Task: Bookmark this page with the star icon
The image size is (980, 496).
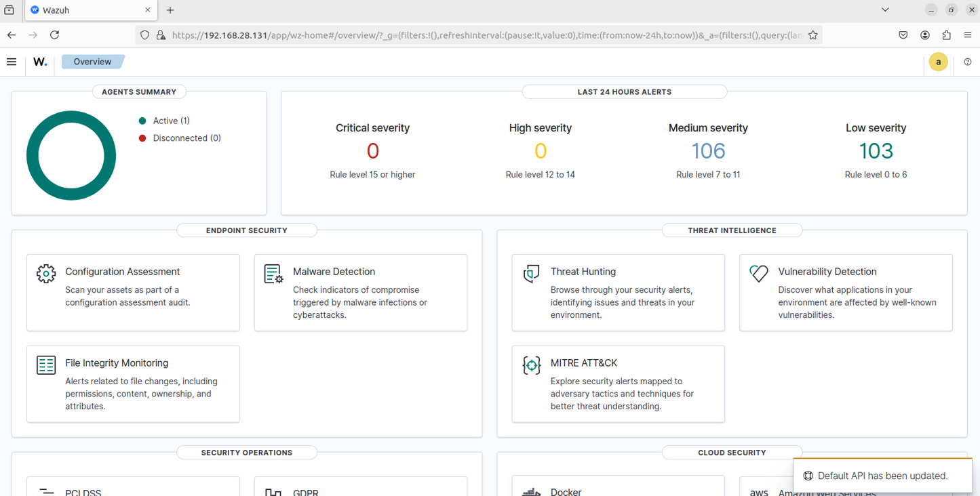Action: tap(813, 35)
